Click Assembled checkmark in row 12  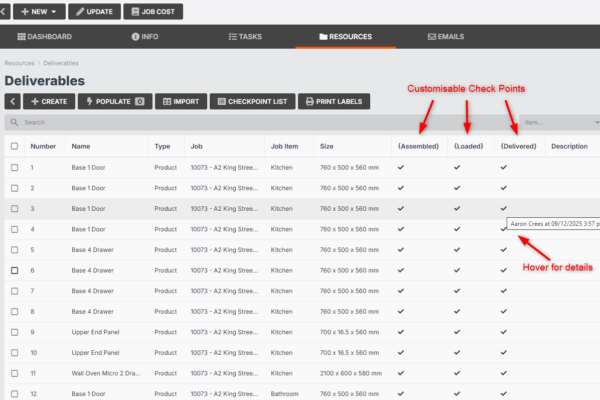point(401,394)
